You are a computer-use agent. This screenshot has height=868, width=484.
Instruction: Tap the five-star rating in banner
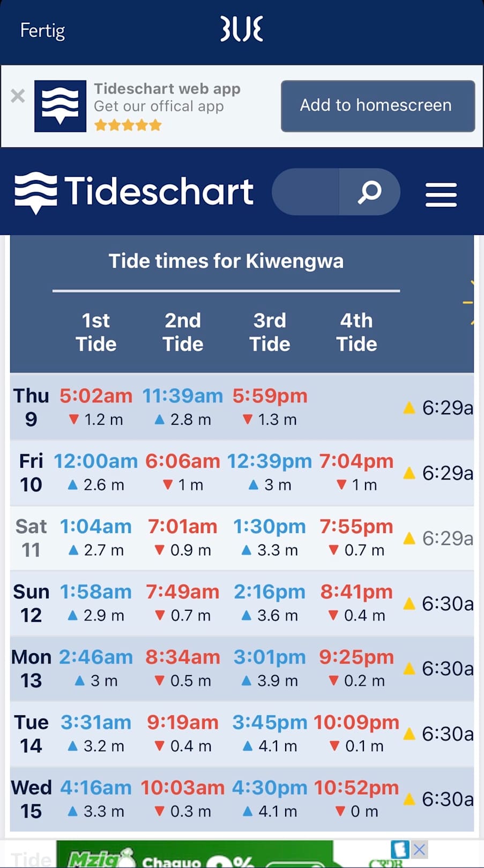[128, 125]
